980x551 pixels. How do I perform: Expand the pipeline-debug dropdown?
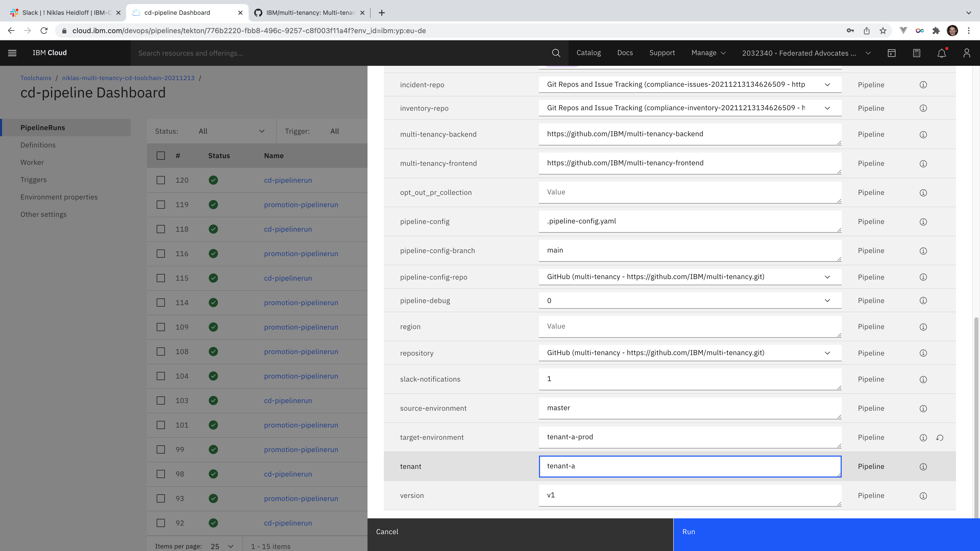pyautogui.click(x=690, y=301)
